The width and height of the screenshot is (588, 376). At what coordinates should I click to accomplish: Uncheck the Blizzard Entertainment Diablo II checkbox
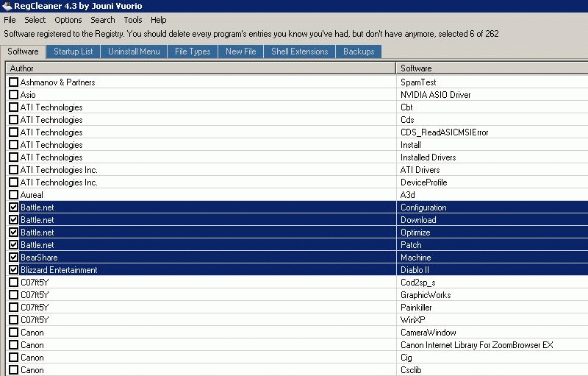point(13,270)
